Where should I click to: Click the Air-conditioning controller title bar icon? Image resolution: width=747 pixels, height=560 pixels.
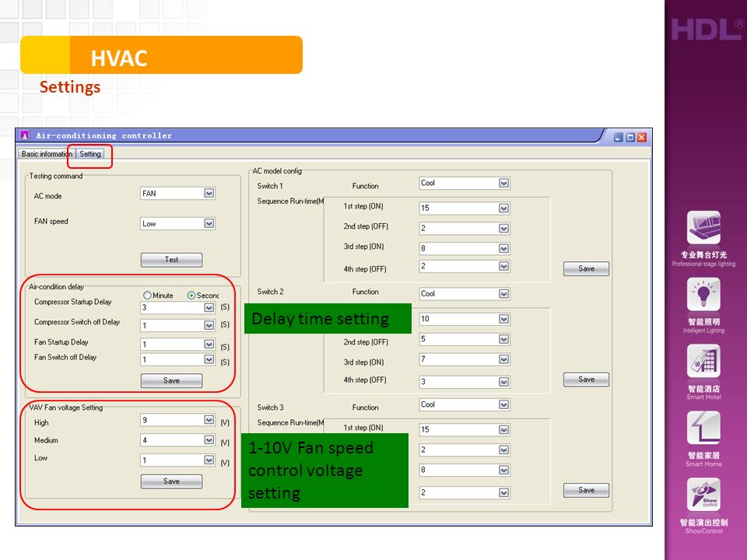coord(25,135)
